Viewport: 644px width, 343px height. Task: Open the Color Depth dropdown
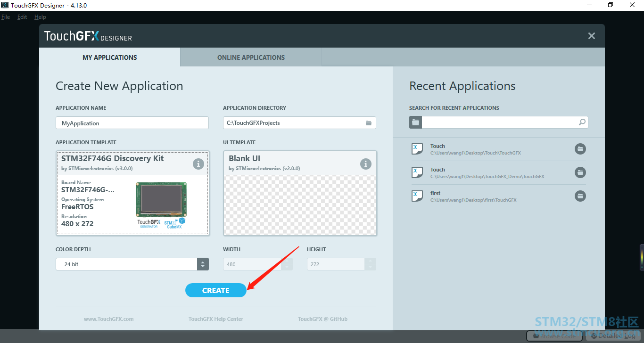pyautogui.click(x=132, y=264)
